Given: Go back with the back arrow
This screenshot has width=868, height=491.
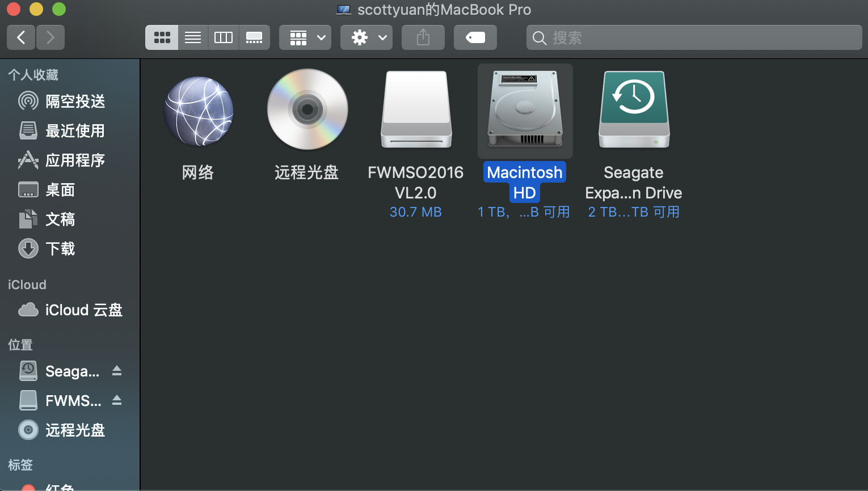Looking at the screenshot, I should point(21,37).
